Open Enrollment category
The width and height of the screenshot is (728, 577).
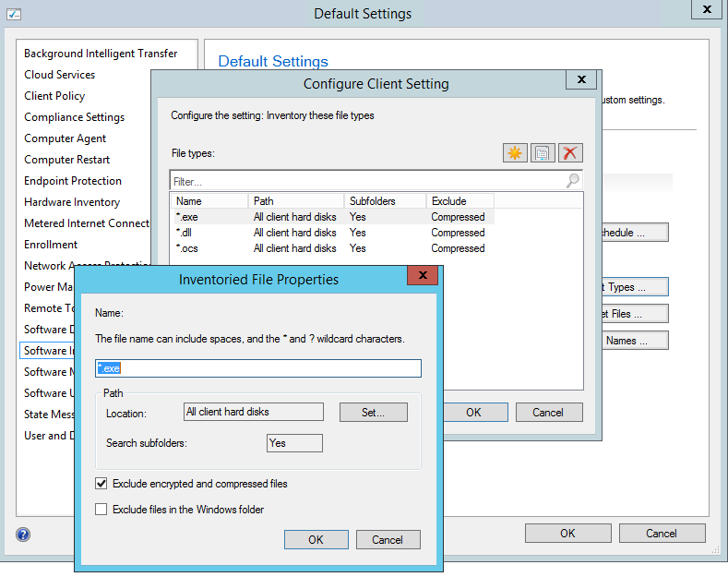click(x=51, y=245)
